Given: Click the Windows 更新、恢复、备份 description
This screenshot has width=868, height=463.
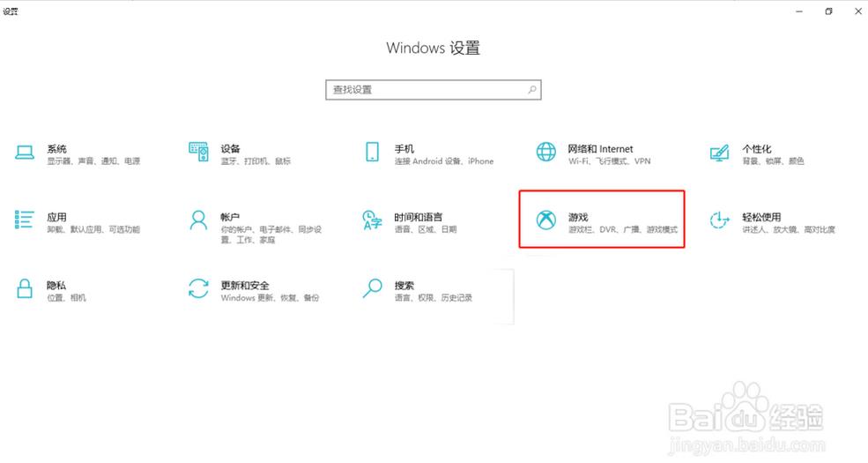Looking at the screenshot, I should pos(270,298).
